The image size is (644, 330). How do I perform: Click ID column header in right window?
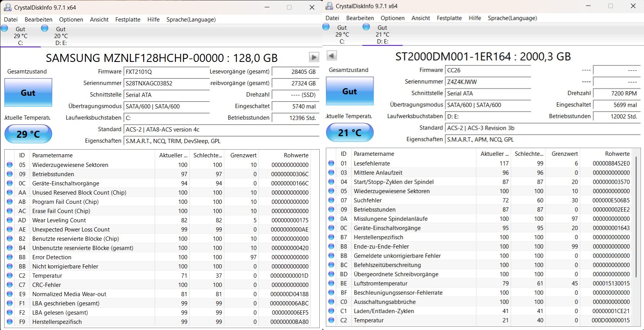344,154
